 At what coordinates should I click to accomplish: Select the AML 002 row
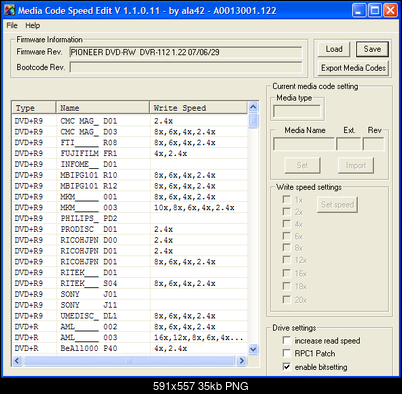click(130, 327)
